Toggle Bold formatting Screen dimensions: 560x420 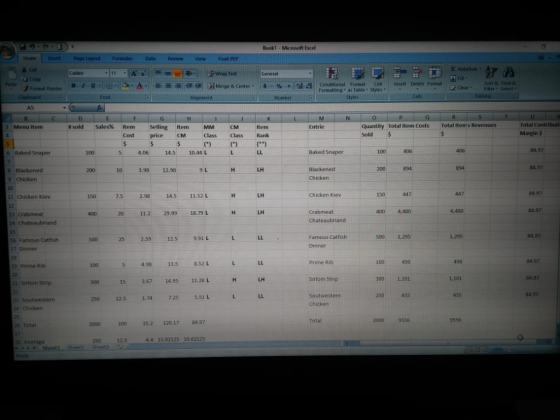point(74,86)
